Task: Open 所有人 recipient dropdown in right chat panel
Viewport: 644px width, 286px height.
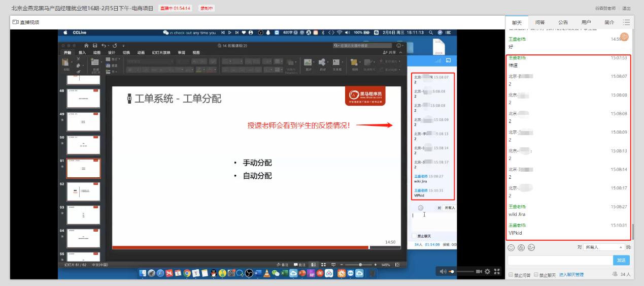Action: tap(604, 247)
